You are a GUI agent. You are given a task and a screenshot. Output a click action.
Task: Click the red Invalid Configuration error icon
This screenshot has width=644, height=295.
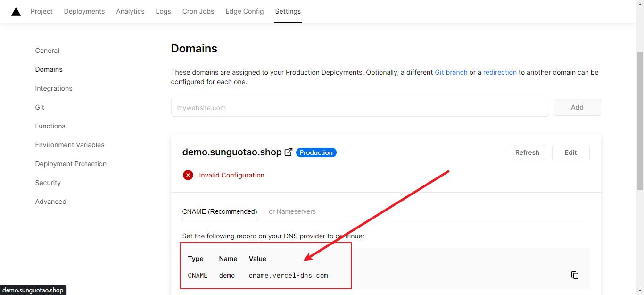coord(188,175)
